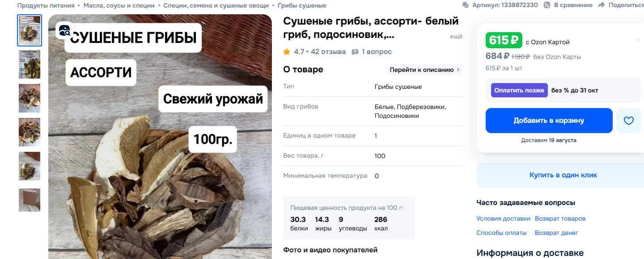Select the last thumbnail showing a box
Viewport: 644px width, 259px height.
point(30,200)
